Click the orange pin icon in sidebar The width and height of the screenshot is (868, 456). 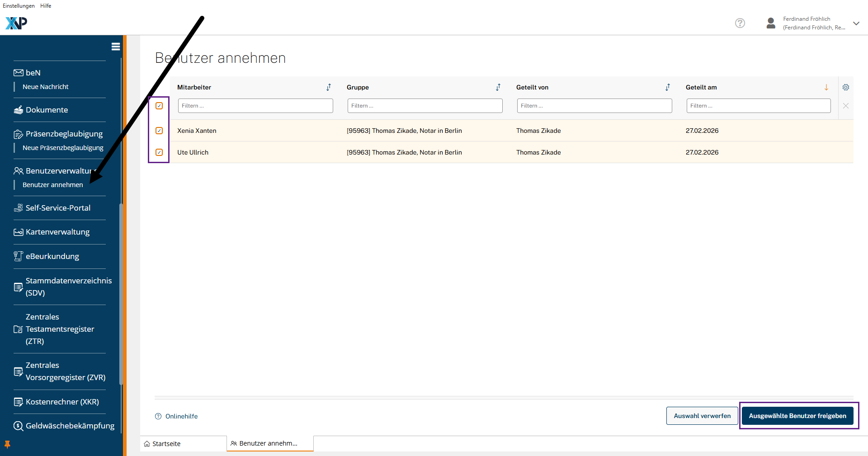point(7,444)
